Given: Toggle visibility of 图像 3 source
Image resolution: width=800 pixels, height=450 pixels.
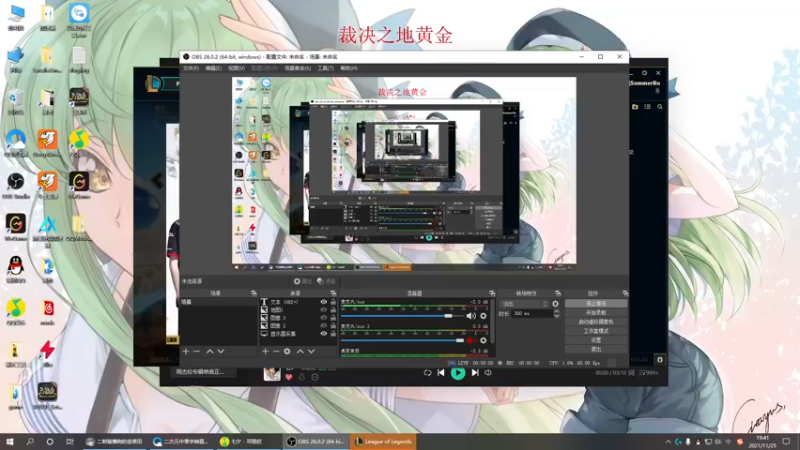Looking at the screenshot, I should [x=323, y=318].
